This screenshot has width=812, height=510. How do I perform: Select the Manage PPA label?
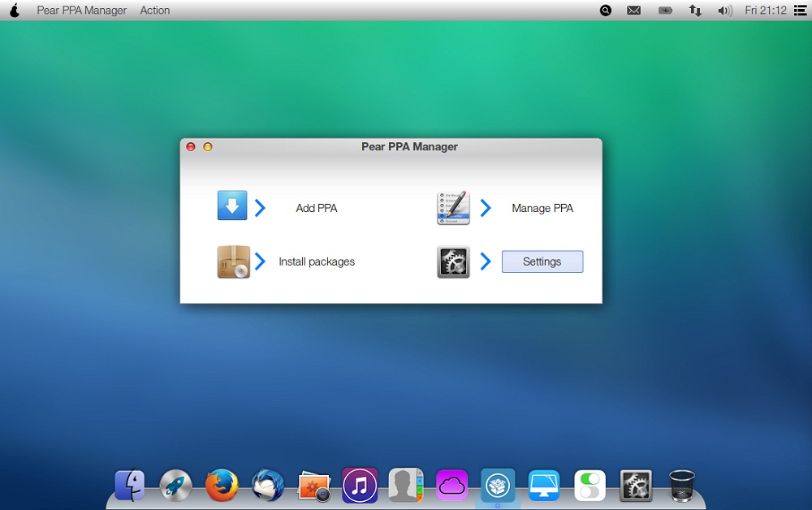542,208
